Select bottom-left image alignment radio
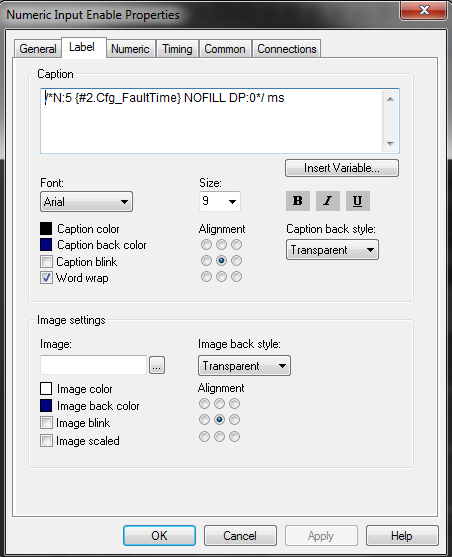 [x=204, y=436]
